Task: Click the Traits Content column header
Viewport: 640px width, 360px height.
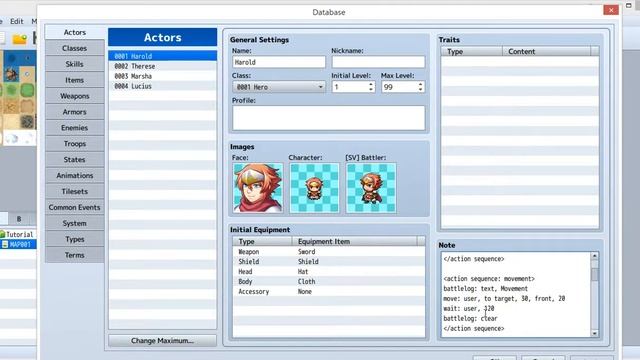Action: click(547, 51)
